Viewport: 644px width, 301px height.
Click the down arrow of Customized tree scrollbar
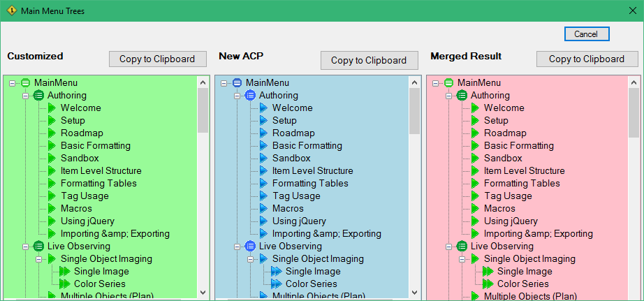coord(203,293)
